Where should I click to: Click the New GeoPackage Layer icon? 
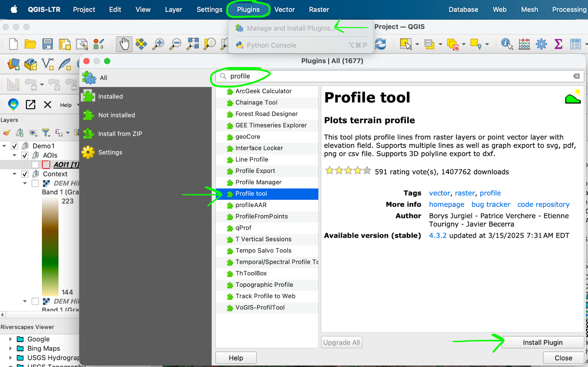pyautogui.click(x=31, y=64)
